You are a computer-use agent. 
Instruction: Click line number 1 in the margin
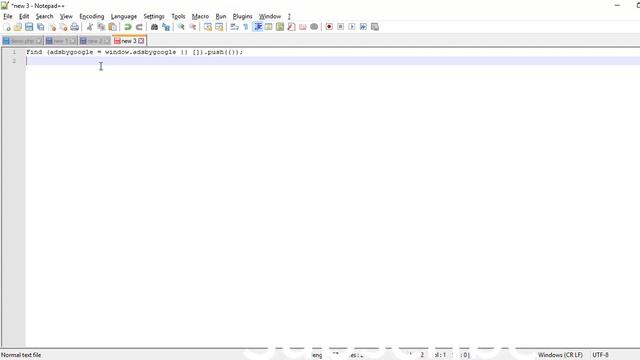(x=14, y=52)
